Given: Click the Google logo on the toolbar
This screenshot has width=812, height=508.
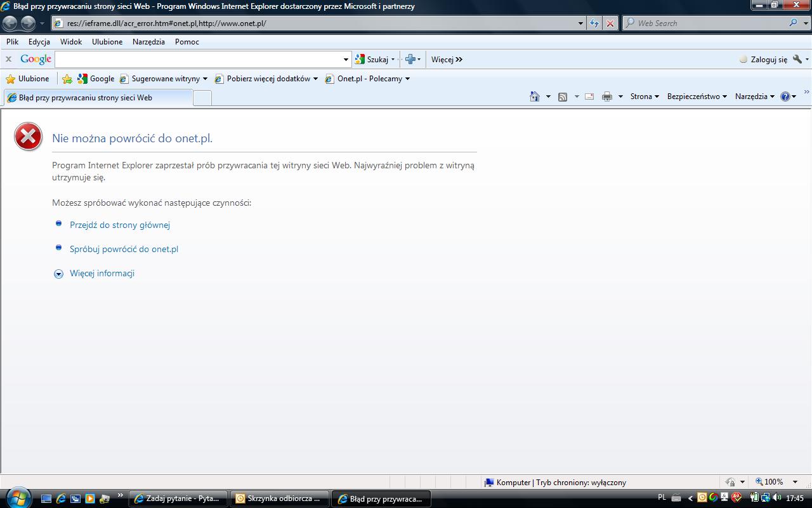Looking at the screenshot, I should pyautogui.click(x=36, y=59).
